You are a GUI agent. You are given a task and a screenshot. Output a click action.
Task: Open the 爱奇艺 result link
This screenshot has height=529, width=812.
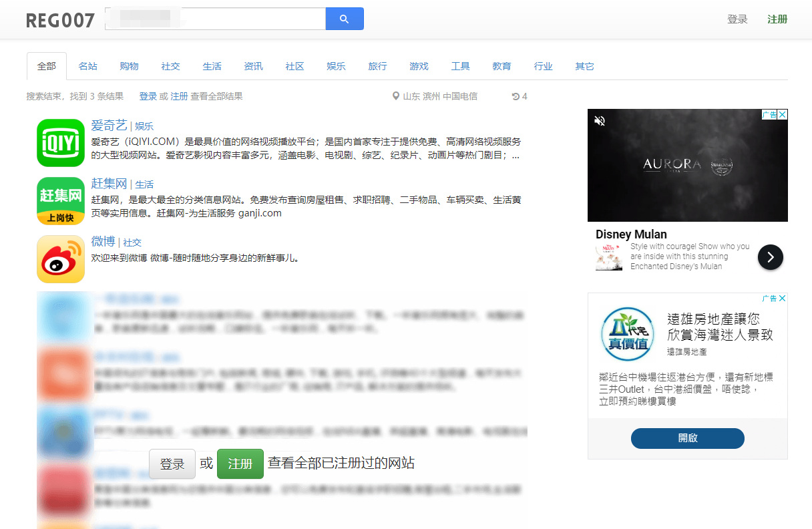tap(108, 125)
